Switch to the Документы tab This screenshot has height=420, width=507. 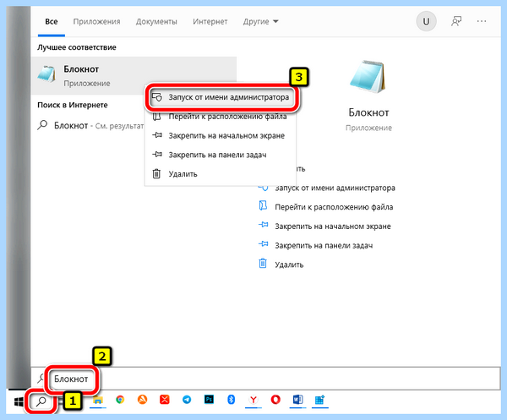coord(156,21)
